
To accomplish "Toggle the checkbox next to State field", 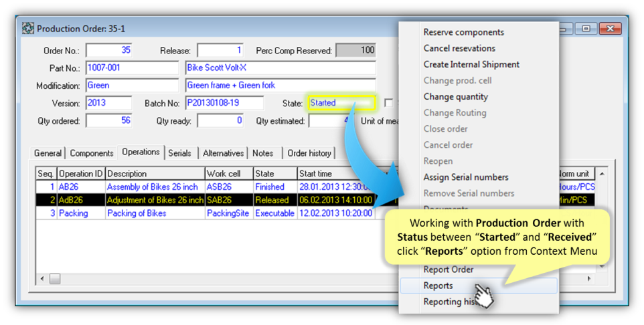I will coord(388,103).
